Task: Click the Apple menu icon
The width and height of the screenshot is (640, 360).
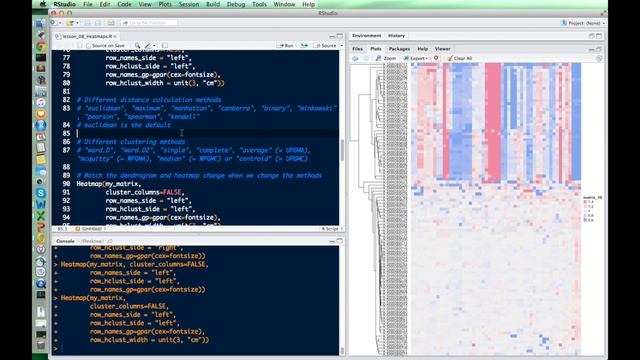Action: (x=42, y=4)
